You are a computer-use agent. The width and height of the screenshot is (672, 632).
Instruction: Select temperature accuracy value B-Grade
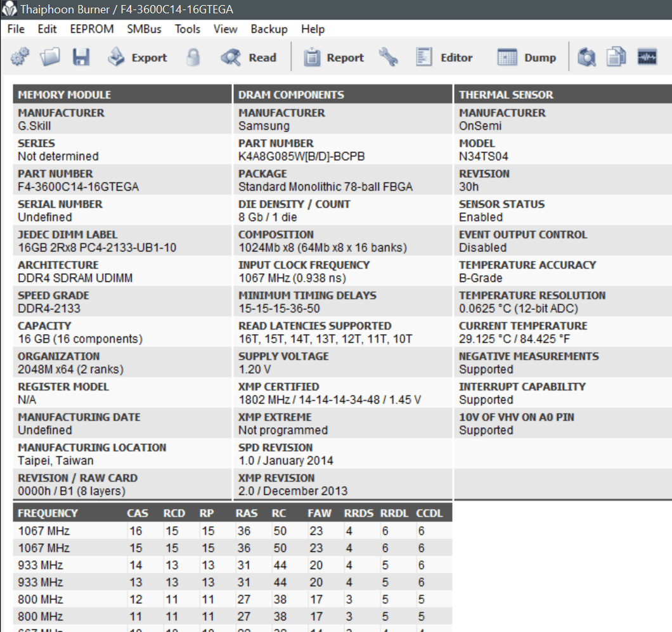[x=481, y=278]
